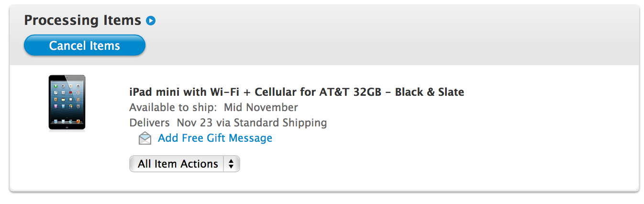
Task: Click the up-down arrows on All Item Actions
Action: click(231, 164)
